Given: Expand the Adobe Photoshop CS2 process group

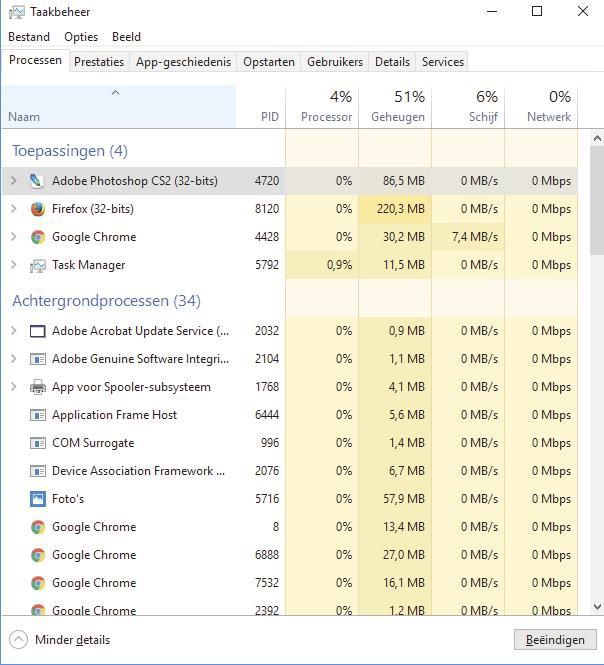Looking at the screenshot, I should [13, 181].
